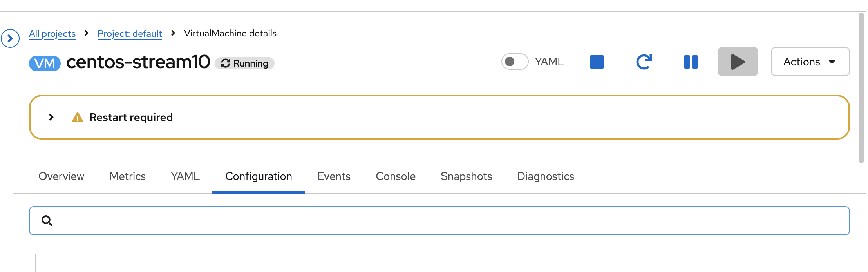Open the Actions dropdown menu

[x=810, y=62]
